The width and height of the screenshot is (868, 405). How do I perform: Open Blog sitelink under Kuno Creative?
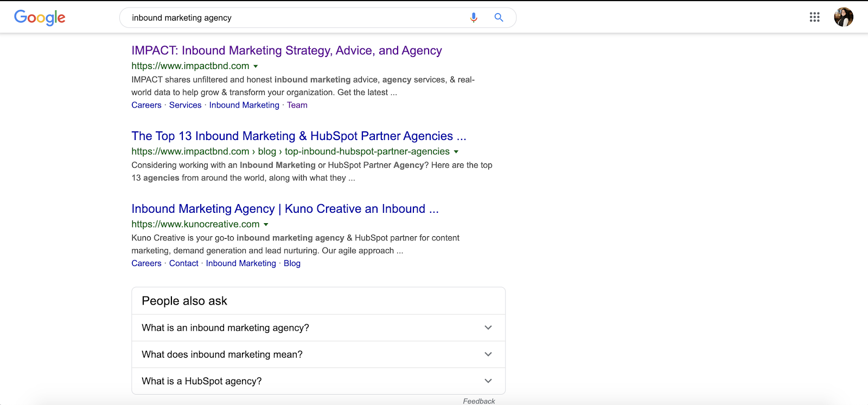point(292,263)
